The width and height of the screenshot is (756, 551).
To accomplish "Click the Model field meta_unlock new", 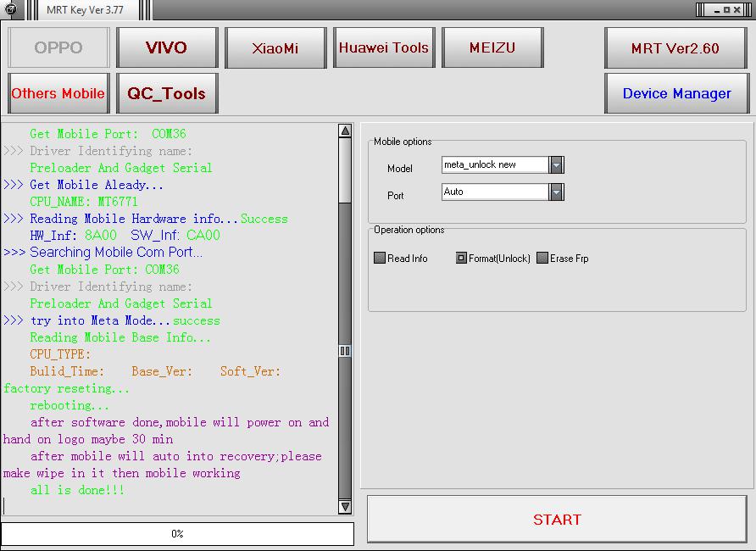I will pos(495,164).
